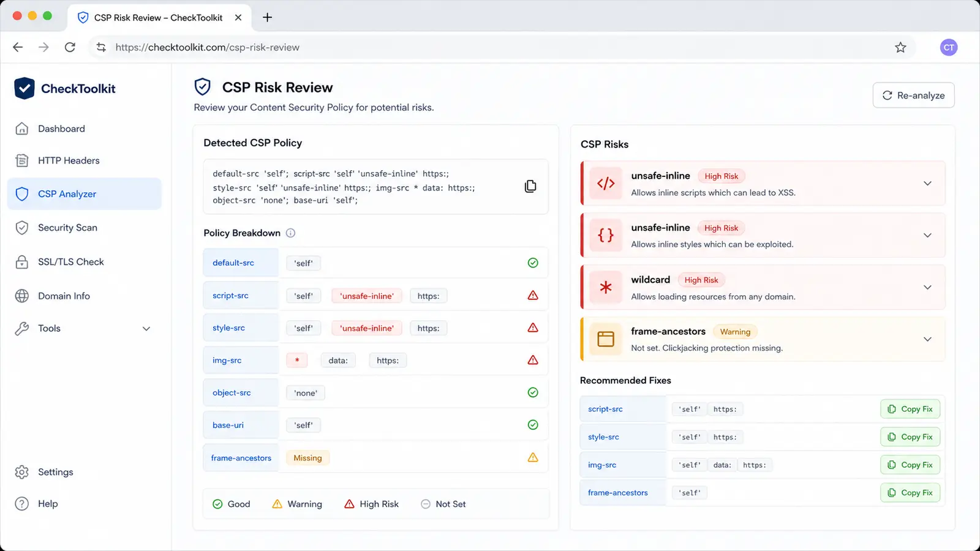Click the Policy Breakdown info icon
Viewport: 980px width, 551px height.
click(x=291, y=233)
